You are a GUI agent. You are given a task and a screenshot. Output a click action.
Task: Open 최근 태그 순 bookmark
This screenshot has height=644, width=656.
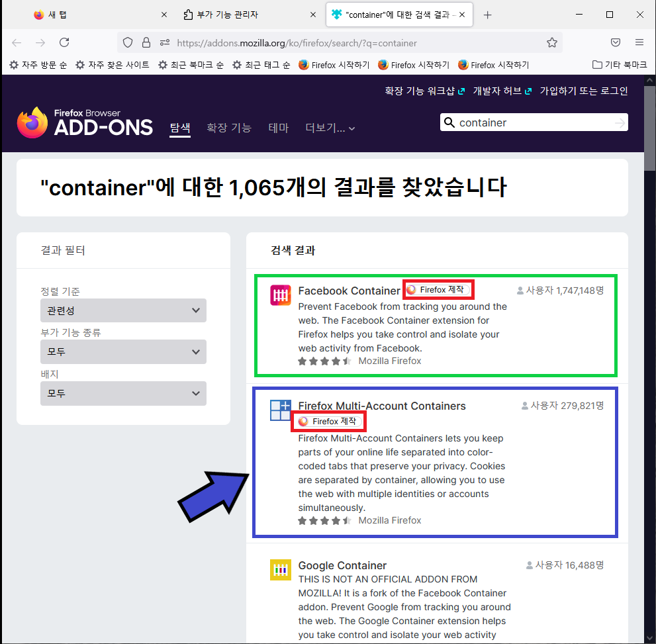(x=261, y=65)
